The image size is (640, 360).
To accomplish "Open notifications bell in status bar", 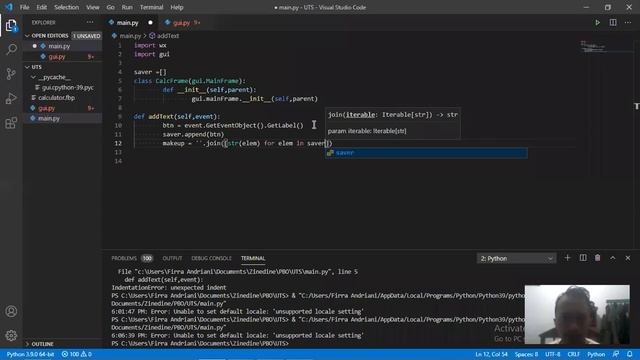I will pos(630,354).
